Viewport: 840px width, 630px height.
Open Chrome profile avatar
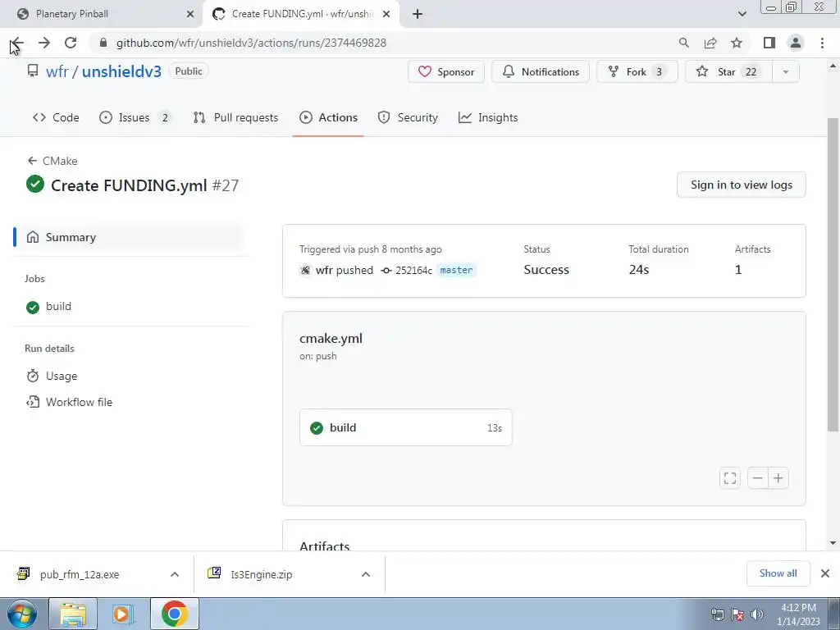coord(796,43)
